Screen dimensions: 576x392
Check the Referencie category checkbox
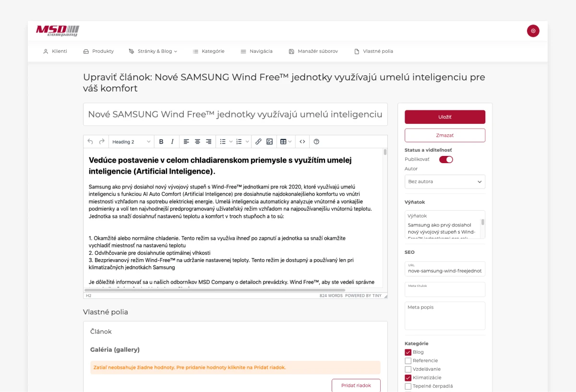point(408,361)
